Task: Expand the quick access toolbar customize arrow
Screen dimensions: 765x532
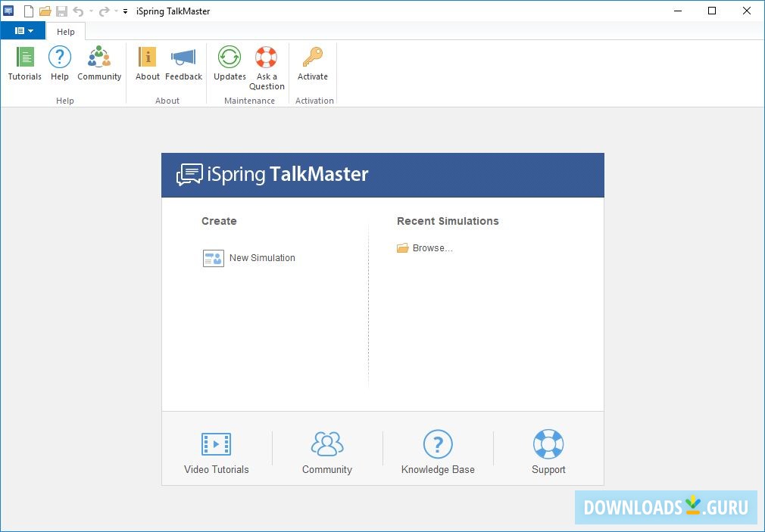Action: [125, 11]
